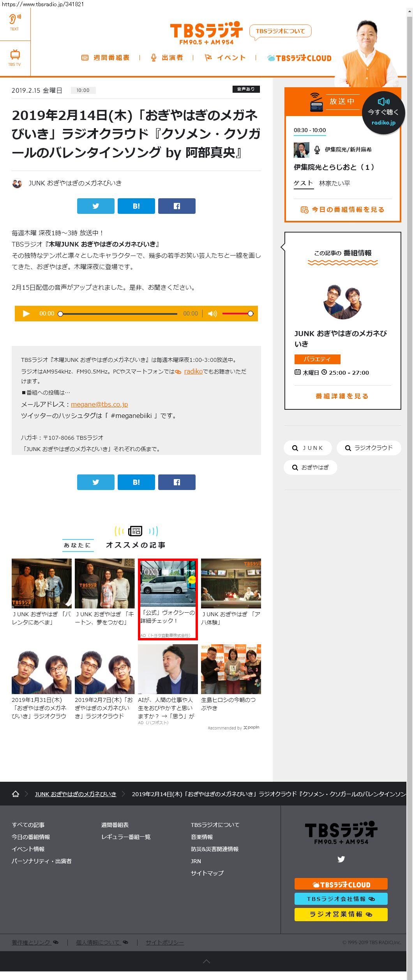The height and width of the screenshot is (980, 413).
Task: Click Recommended by popIn link
Action: point(233,728)
